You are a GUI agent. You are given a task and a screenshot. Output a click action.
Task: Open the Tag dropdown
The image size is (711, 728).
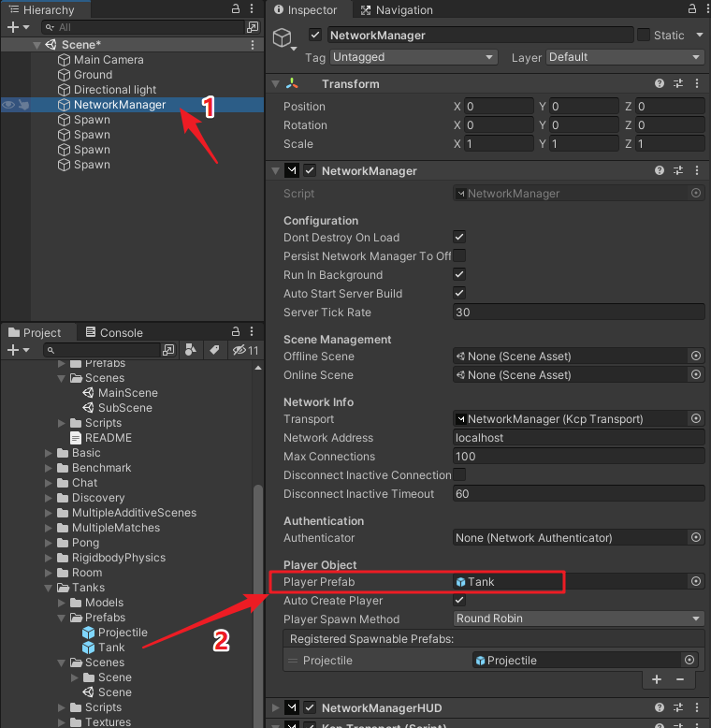[x=414, y=57]
